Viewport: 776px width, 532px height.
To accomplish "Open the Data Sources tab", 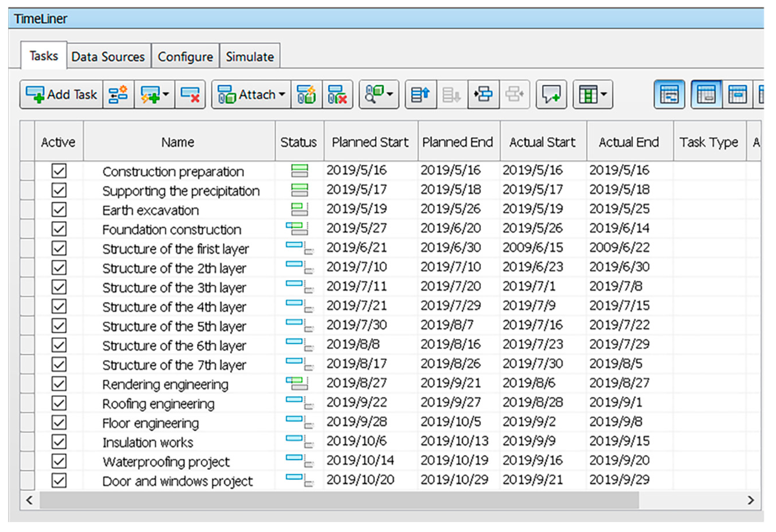I will [108, 57].
